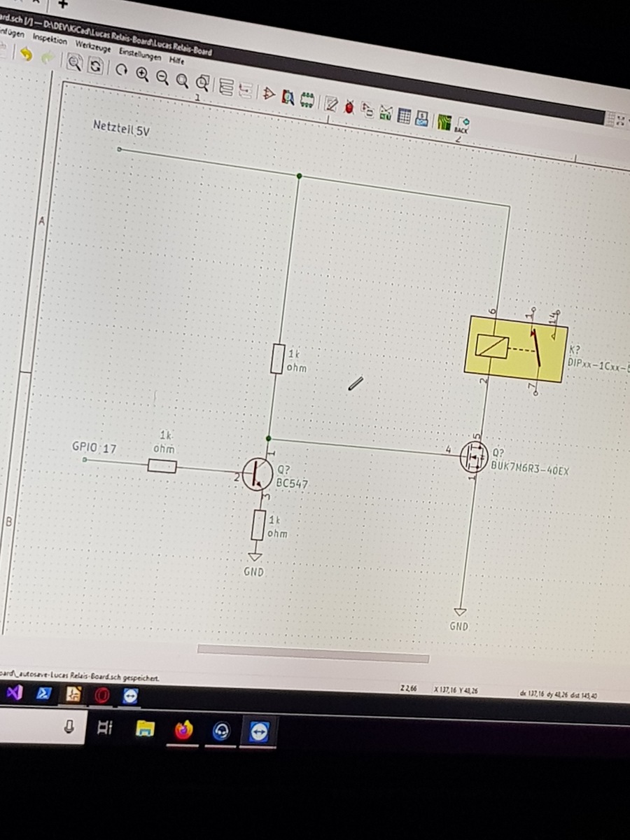Open Firefox from the local taskbar
This screenshot has width=630, height=840.
pos(183,731)
